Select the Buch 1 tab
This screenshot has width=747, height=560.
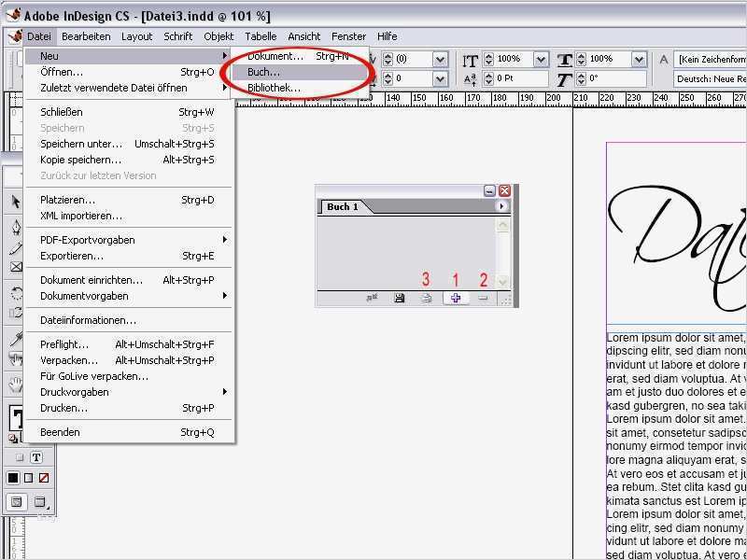342,207
